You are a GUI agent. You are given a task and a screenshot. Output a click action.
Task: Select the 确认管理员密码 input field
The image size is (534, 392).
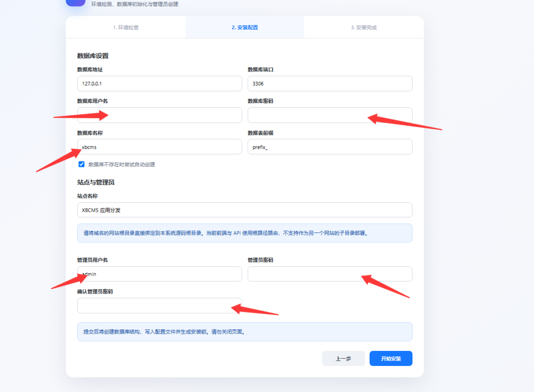(160, 305)
